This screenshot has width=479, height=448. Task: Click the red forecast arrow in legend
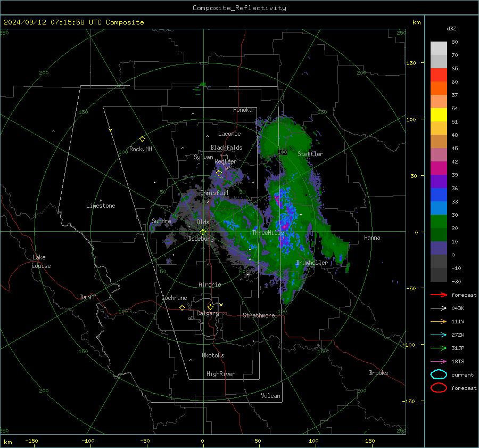[x=439, y=295]
